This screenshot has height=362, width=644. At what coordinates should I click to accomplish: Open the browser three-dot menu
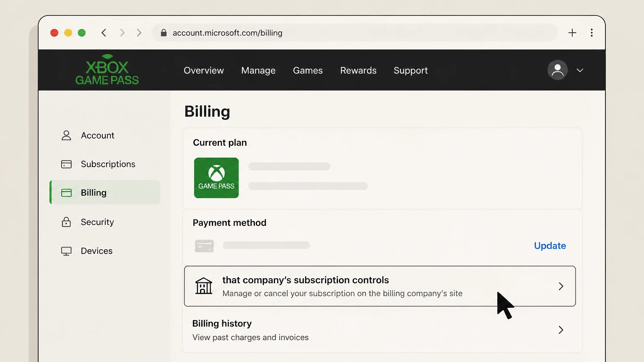[592, 33]
